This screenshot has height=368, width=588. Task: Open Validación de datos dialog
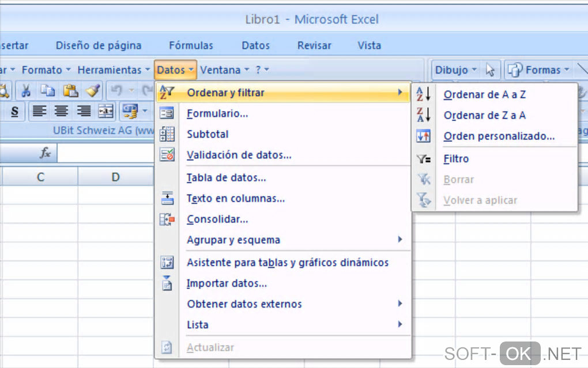pos(239,155)
